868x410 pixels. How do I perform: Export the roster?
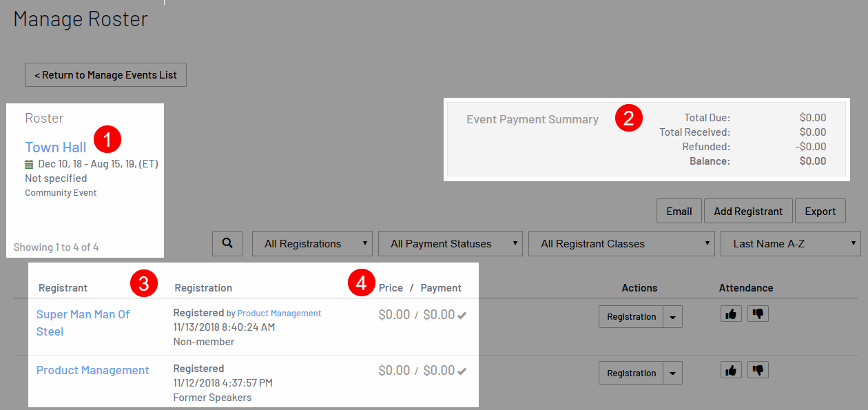point(820,212)
